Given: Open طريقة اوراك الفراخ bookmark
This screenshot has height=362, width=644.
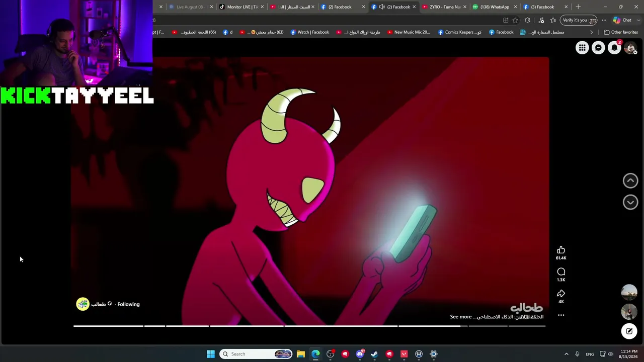Looking at the screenshot, I should (358, 32).
